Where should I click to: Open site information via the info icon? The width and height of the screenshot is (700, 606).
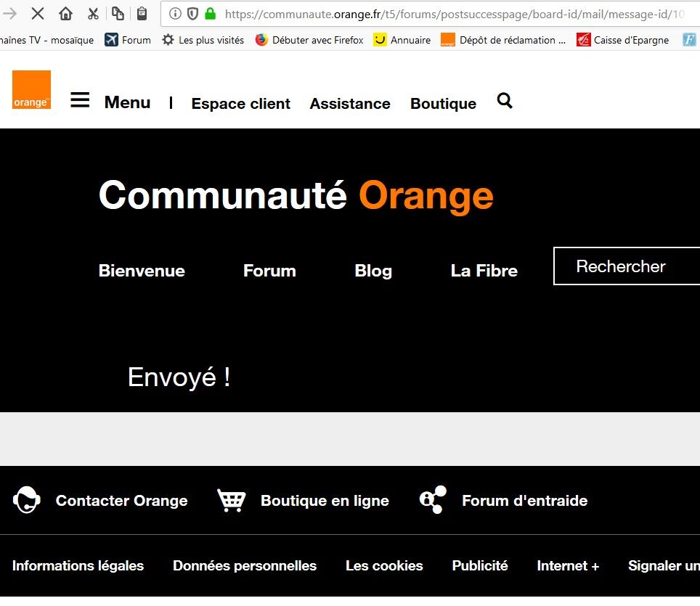coord(175,15)
